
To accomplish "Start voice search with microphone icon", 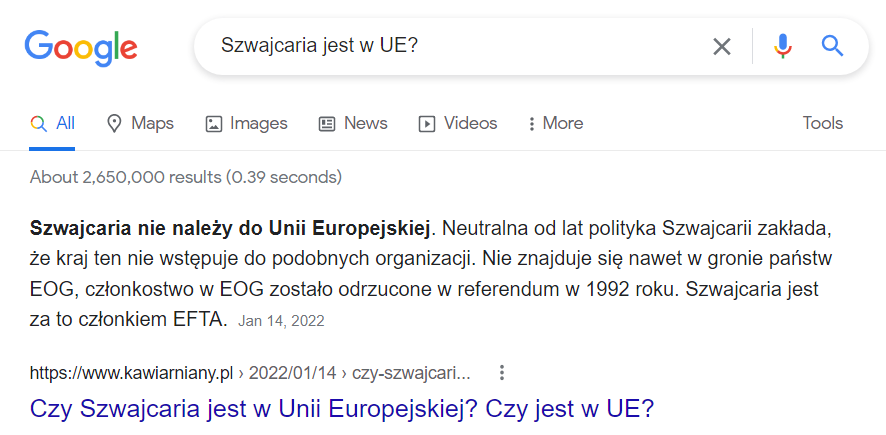I will click(x=783, y=46).
